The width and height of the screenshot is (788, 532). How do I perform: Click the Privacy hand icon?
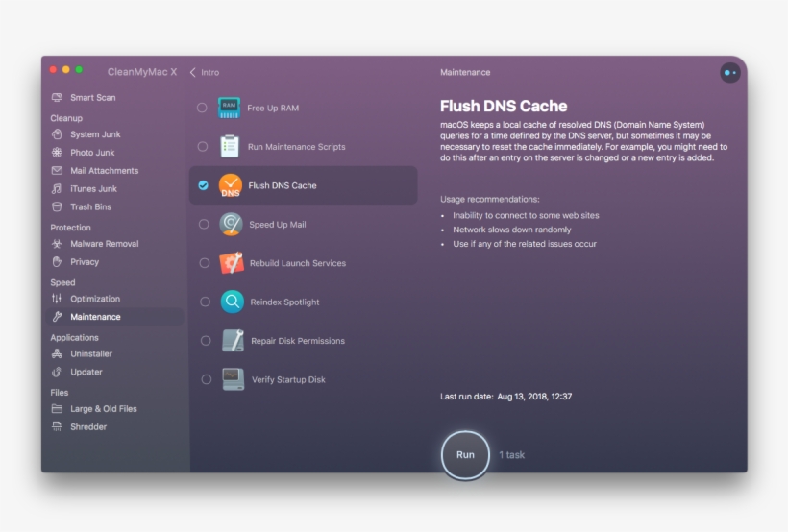(57, 262)
